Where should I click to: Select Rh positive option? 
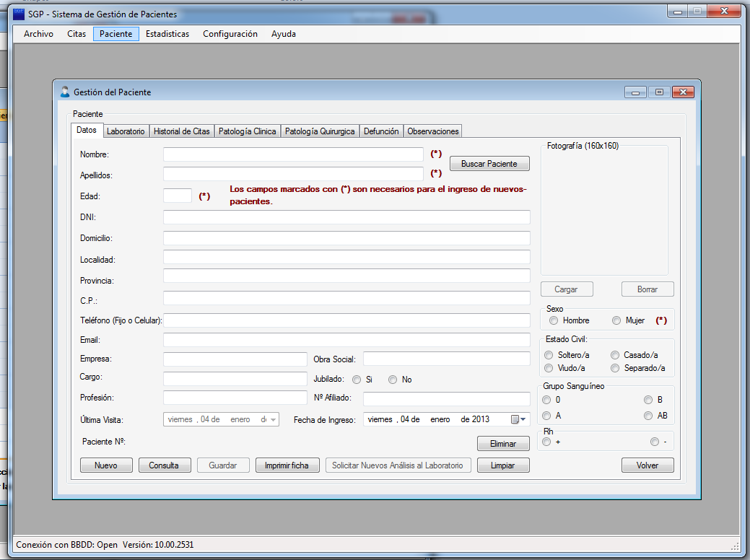pos(547,442)
